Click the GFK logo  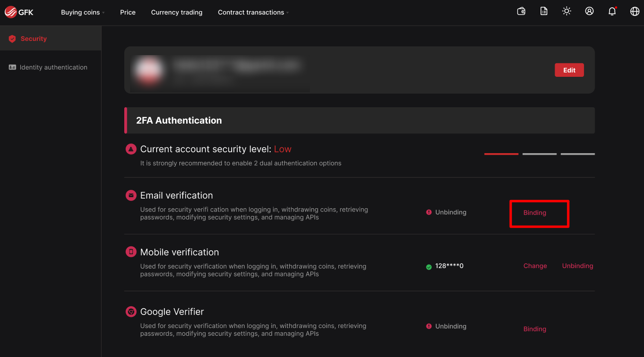pyautogui.click(x=19, y=13)
